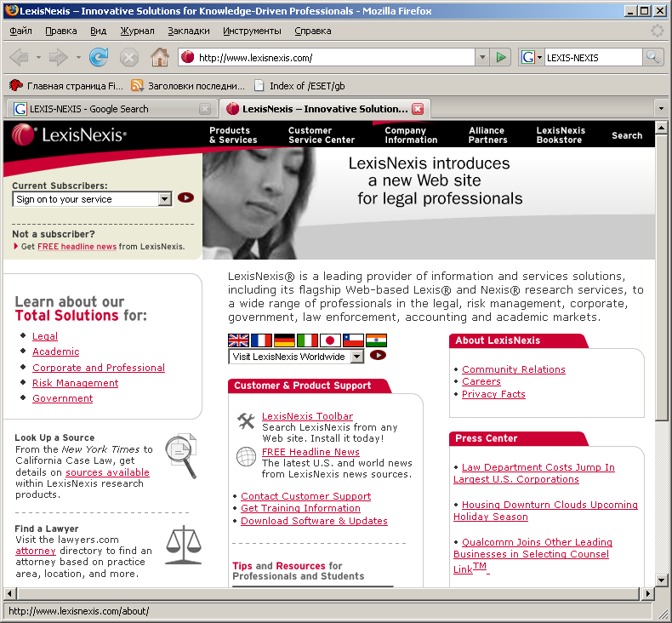Click the LEXIS-NEXIS search input box
This screenshot has width=672, height=623.
click(594, 57)
